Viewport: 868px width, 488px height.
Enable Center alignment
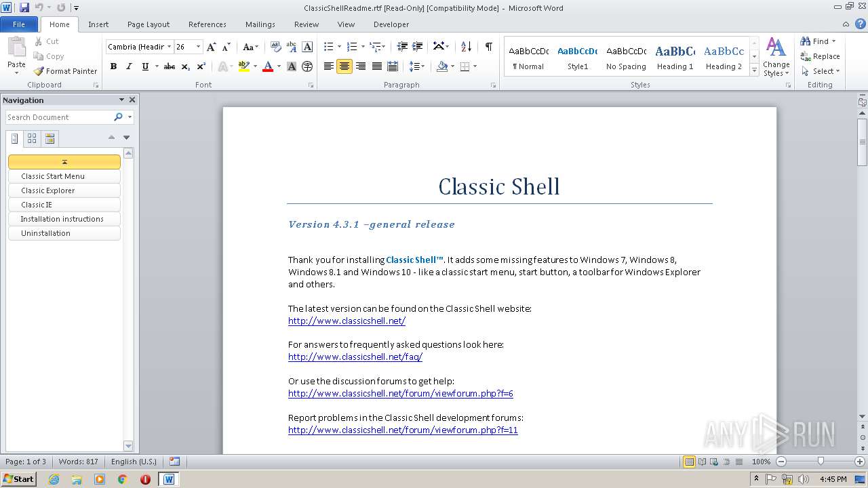(x=344, y=66)
